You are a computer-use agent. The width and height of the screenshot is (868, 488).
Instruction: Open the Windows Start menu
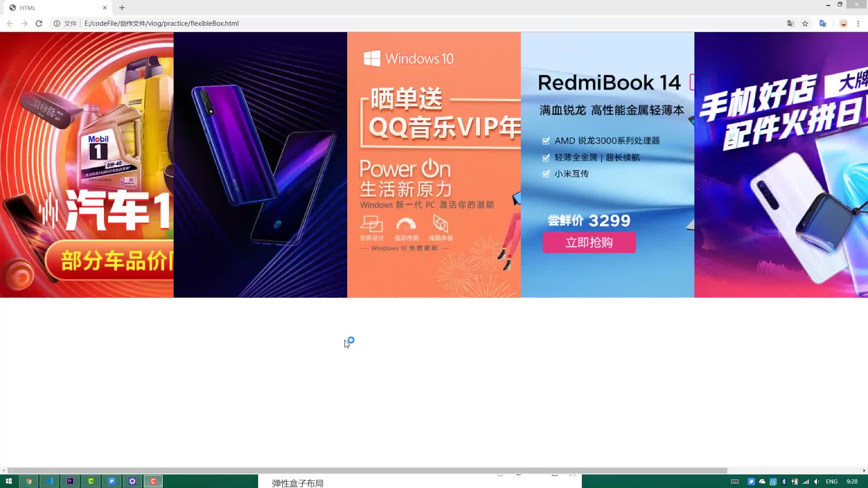pos(9,481)
